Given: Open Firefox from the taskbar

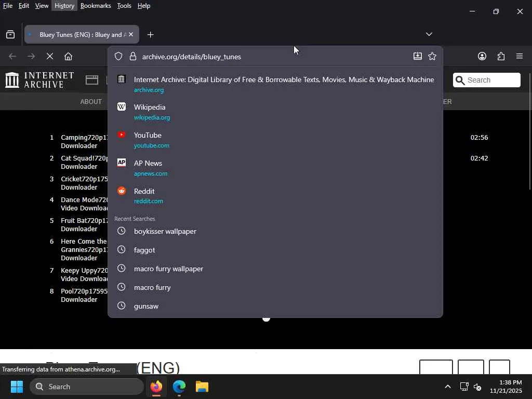Looking at the screenshot, I should [x=156, y=387].
